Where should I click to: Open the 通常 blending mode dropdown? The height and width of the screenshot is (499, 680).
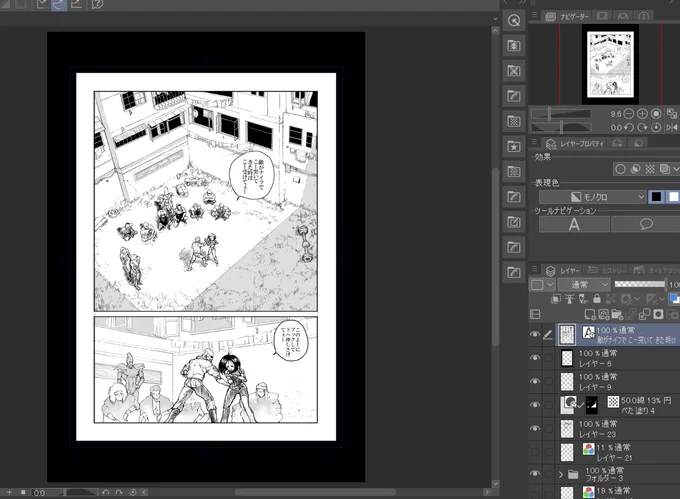pos(584,285)
